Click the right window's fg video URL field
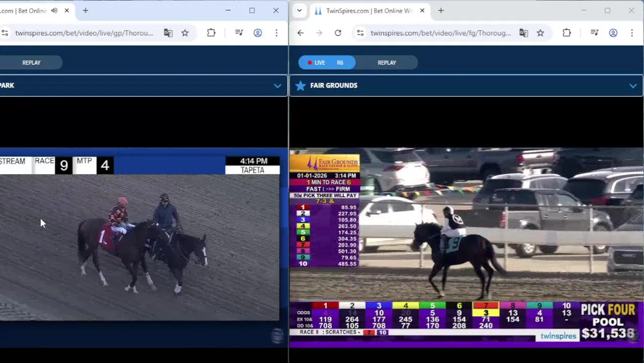This screenshot has height=363, width=644. click(440, 33)
